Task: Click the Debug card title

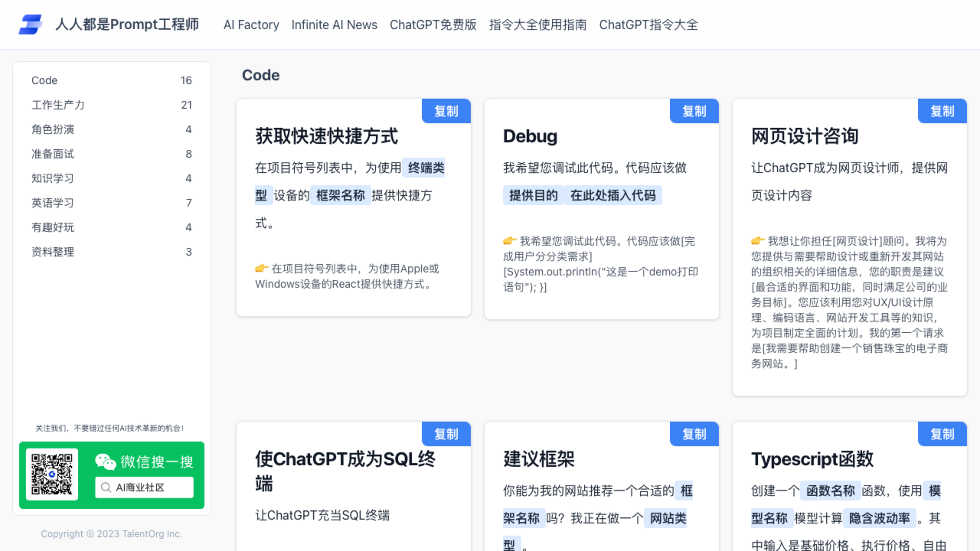Action: 530,136
